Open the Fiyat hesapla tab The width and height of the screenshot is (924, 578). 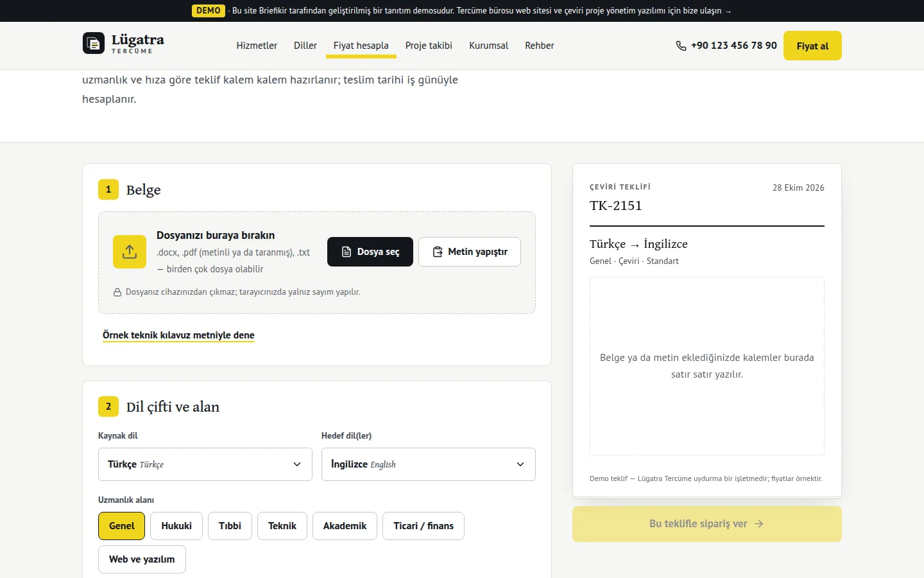pos(361,46)
